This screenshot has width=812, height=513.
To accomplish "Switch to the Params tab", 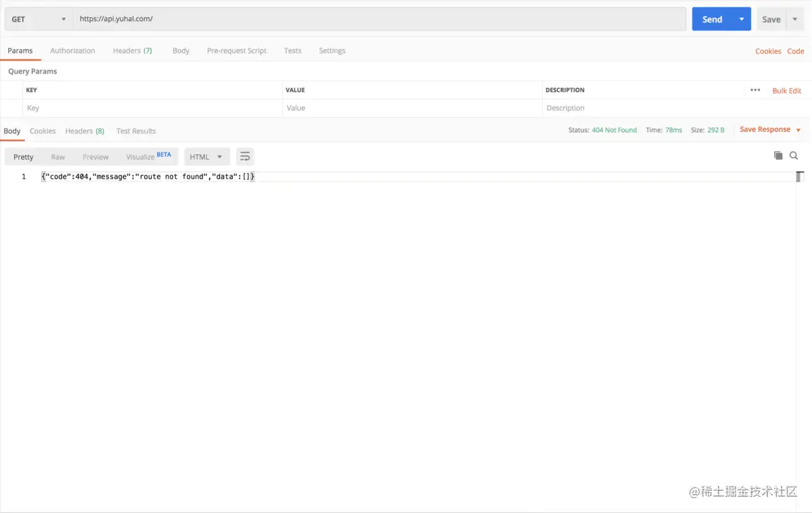I will coord(20,51).
